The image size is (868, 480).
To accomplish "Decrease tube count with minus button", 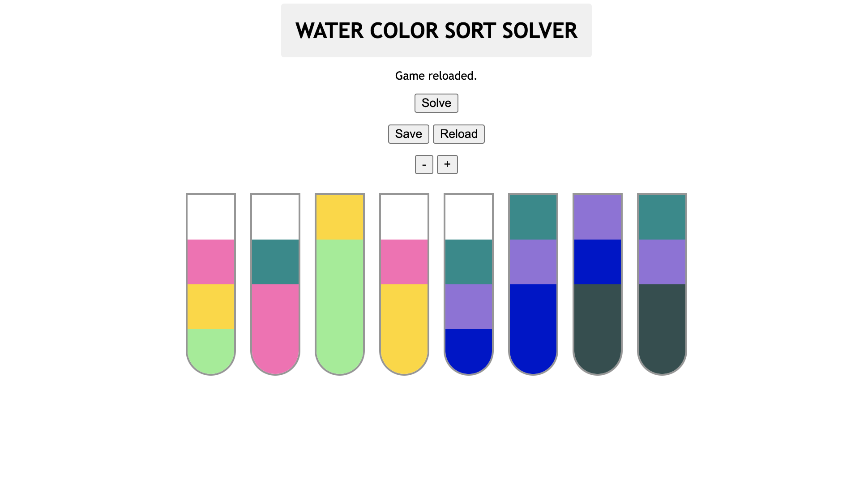I will pyautogui.click(x=423, y=164).
